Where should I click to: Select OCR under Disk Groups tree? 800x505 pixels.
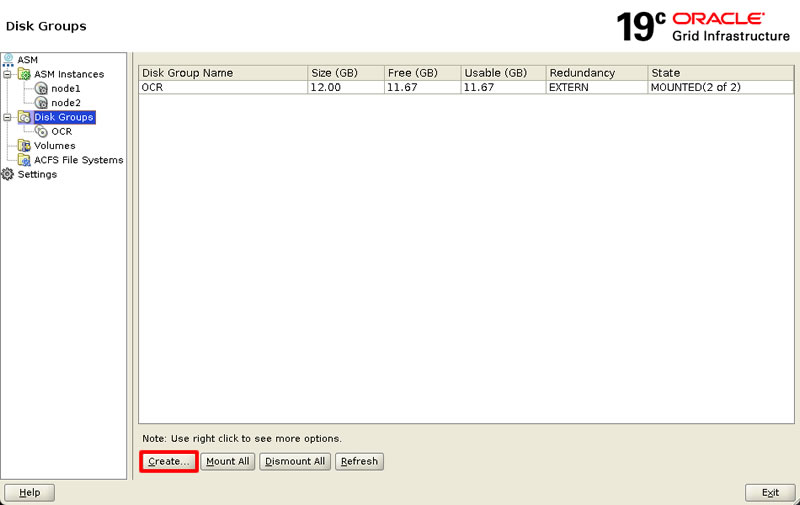pyautogui.click(x=62, y=132)
